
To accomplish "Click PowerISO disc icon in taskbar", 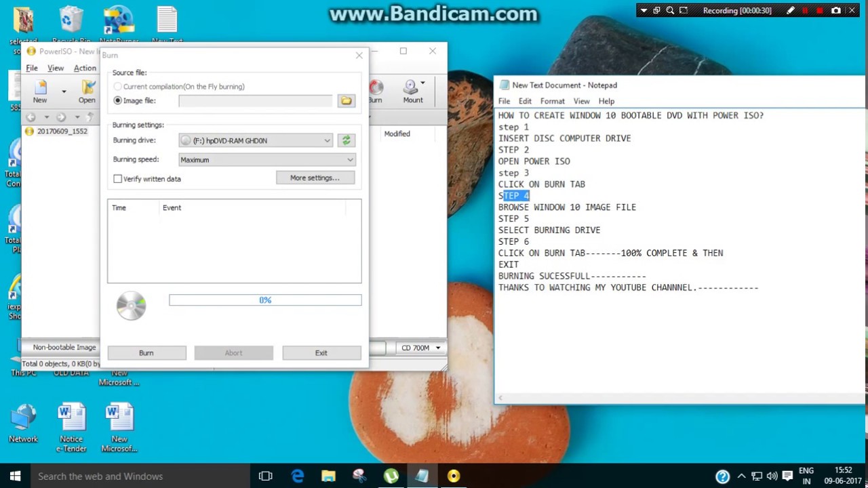I will pos(453,476).
